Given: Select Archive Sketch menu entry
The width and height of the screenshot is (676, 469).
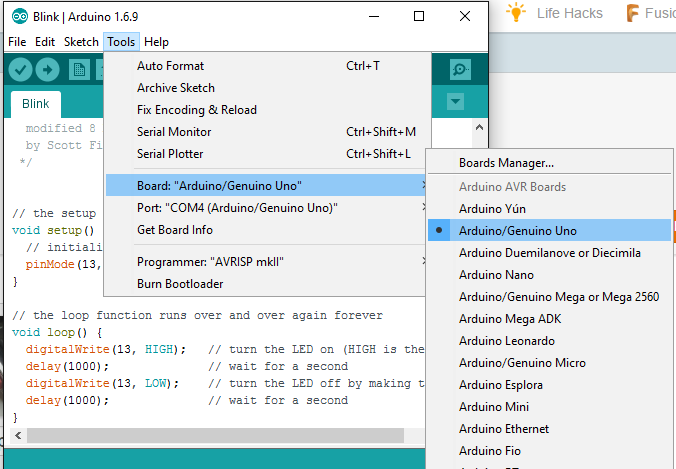Looking at the screenshot, I should tap(266, 88).
